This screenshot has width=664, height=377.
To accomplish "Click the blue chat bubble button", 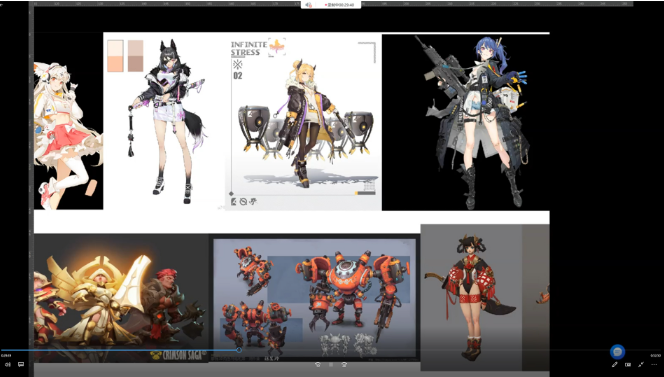I will pyautogui.click(x=617, y=352).
